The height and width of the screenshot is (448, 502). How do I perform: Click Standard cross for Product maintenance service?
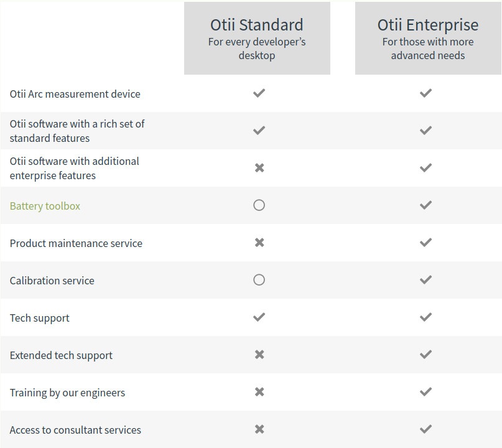pyautogui.click(x=259, y=243)
